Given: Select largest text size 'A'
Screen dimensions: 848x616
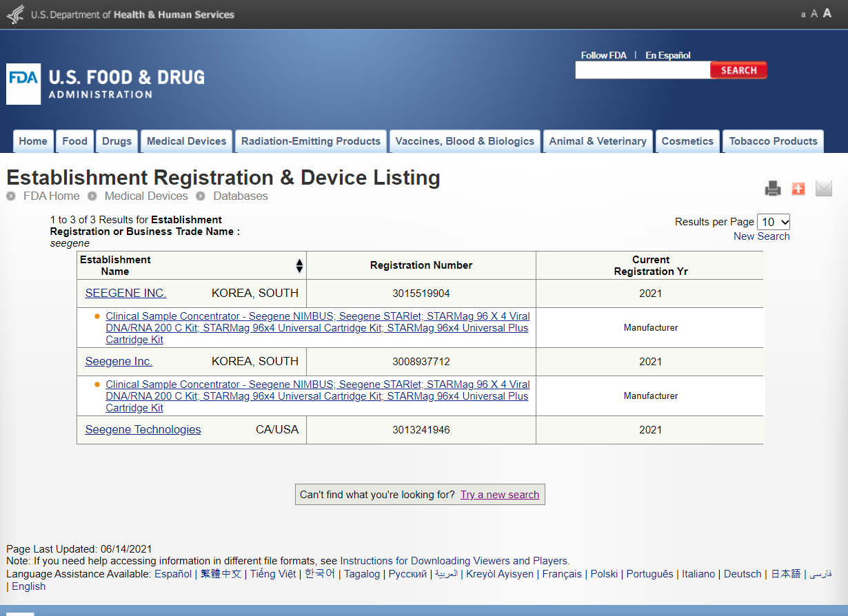Looking at the screenshot, I should [x=827, y=14].
